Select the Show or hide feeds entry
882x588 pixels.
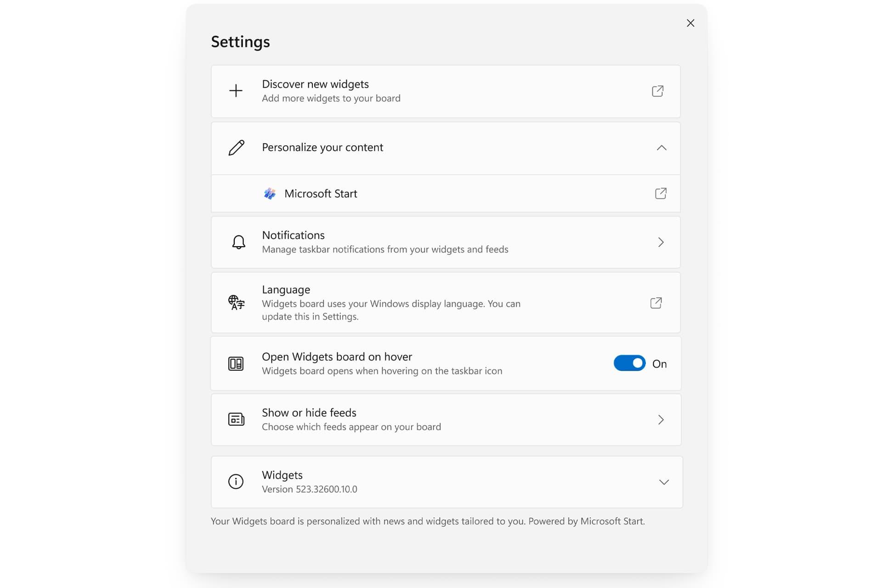[446, 419]
